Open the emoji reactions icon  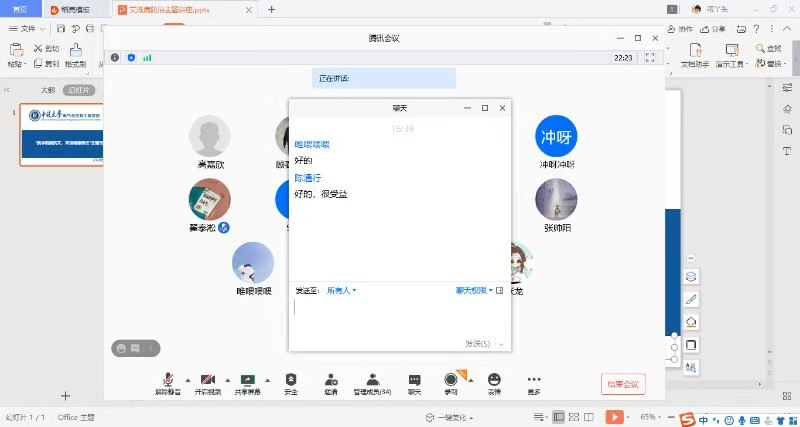pyautogui.click(x=494, y=380)
